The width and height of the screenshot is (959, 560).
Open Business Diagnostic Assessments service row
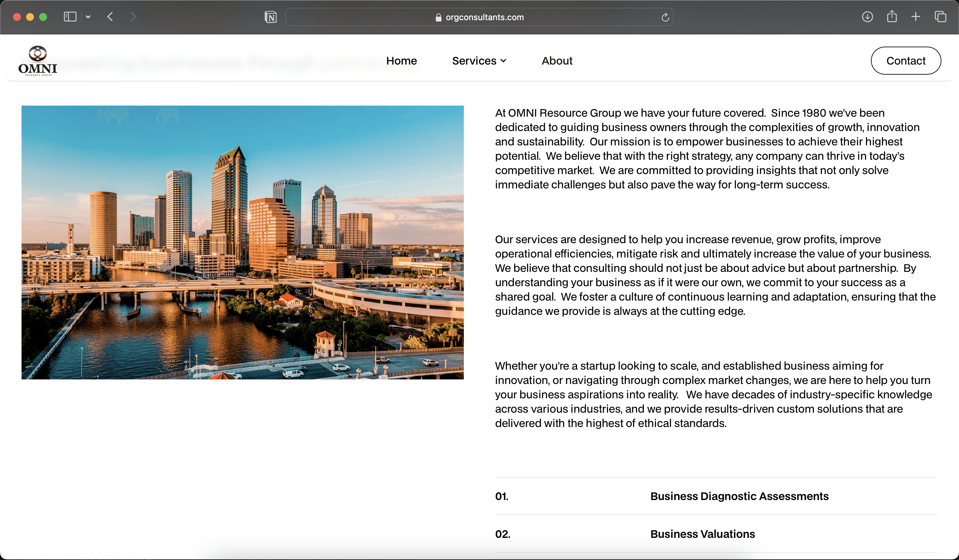coord(716,496)
